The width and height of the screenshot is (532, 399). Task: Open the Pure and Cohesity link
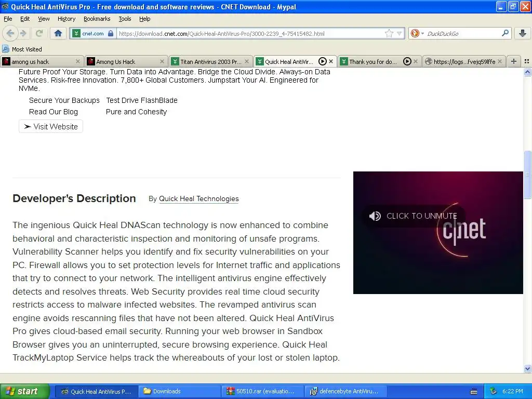point(137,112)
